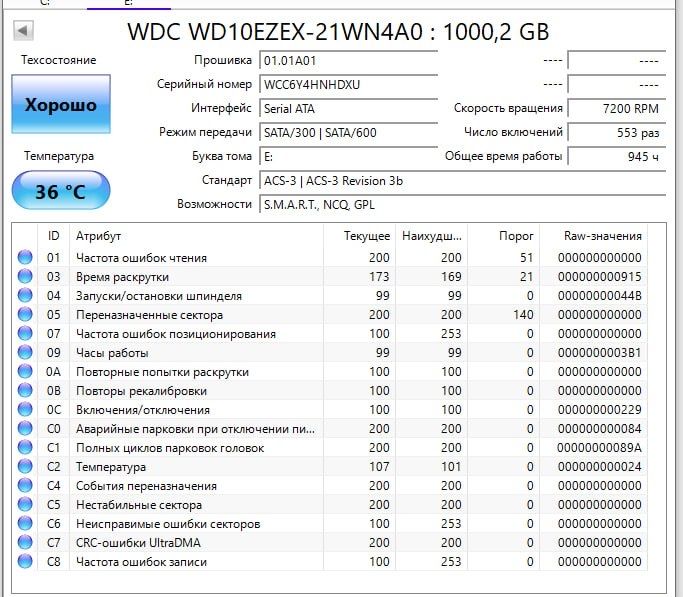The height and width of the screenshot is (597, 683).
Task: Click raw value 000000000024
Action: [x=599, y=467]
